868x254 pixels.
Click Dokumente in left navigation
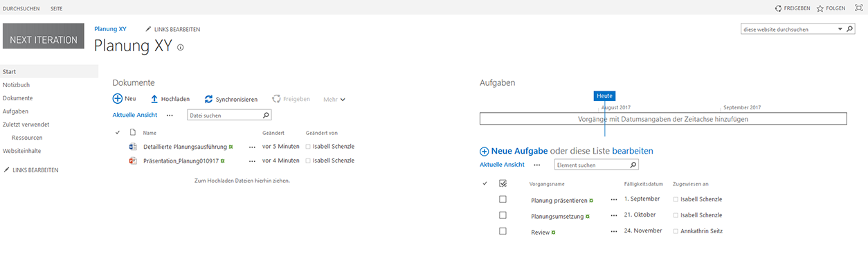(x=17, y=98)
